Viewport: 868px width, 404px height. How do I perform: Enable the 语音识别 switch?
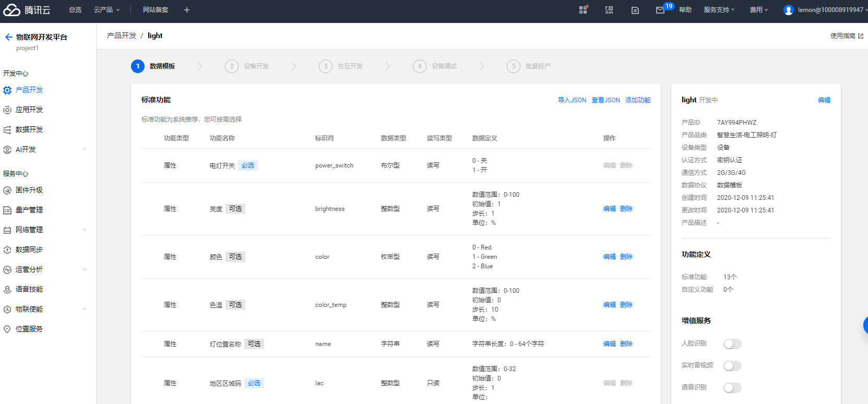tap(732, 387)
